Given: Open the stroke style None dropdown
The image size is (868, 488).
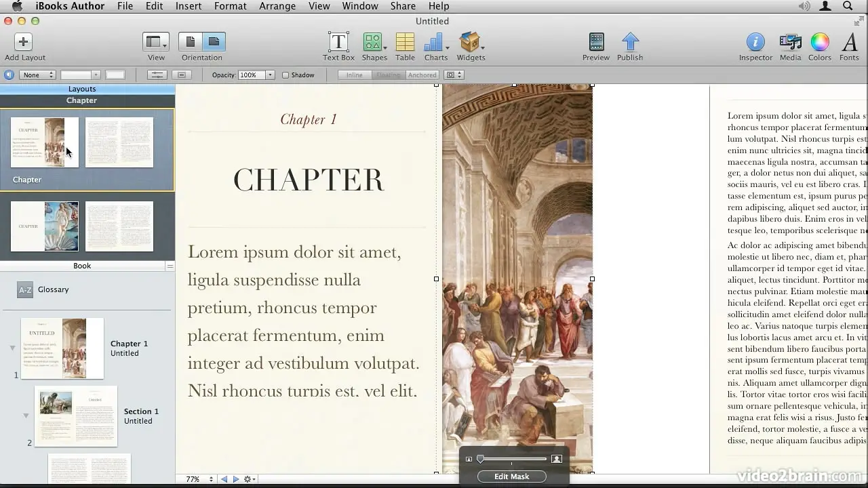Looking at the screenshot, I should (x=37, y=75).
